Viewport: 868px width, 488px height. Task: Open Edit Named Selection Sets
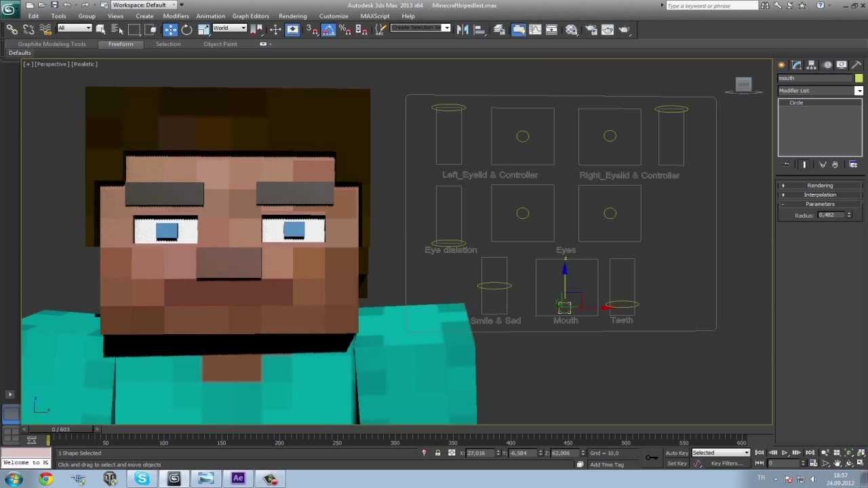tap(380, 29)
